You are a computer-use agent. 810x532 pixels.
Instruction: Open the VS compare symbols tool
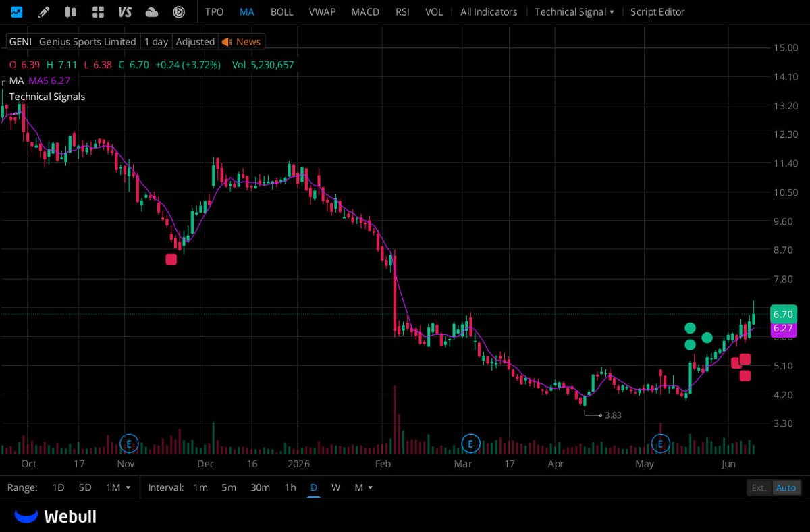pos(125,11)
